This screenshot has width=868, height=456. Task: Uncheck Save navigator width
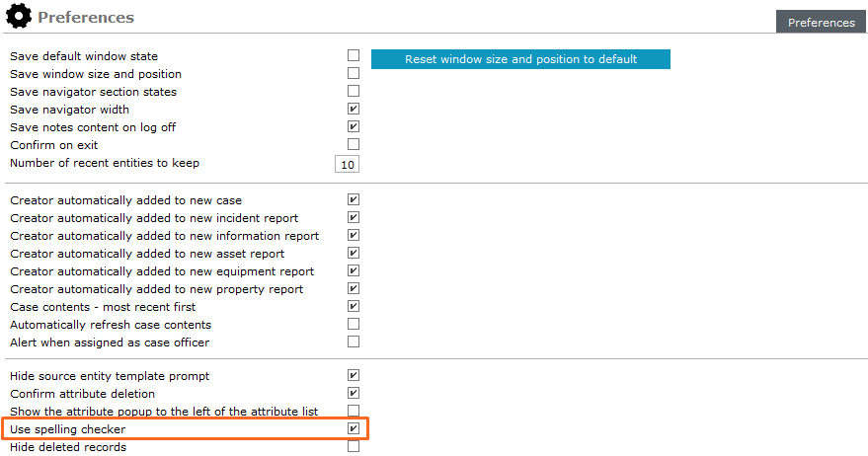[x=354, y=110]
